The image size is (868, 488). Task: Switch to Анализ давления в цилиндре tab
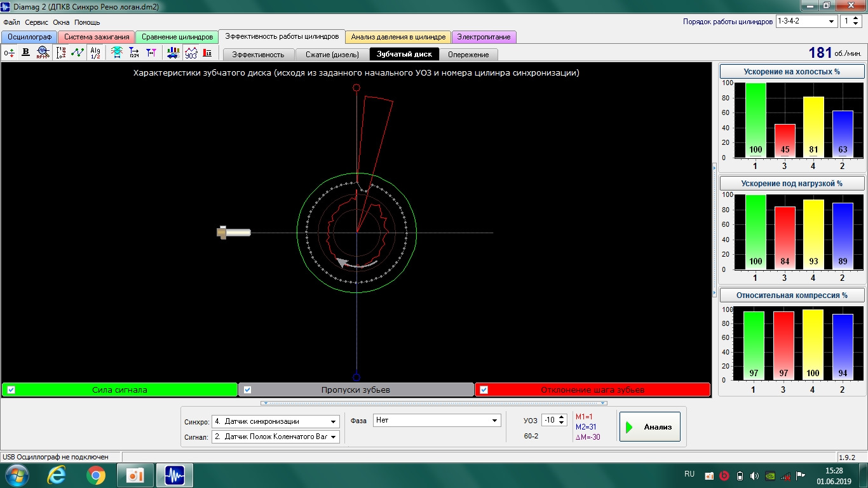(398, 37)
